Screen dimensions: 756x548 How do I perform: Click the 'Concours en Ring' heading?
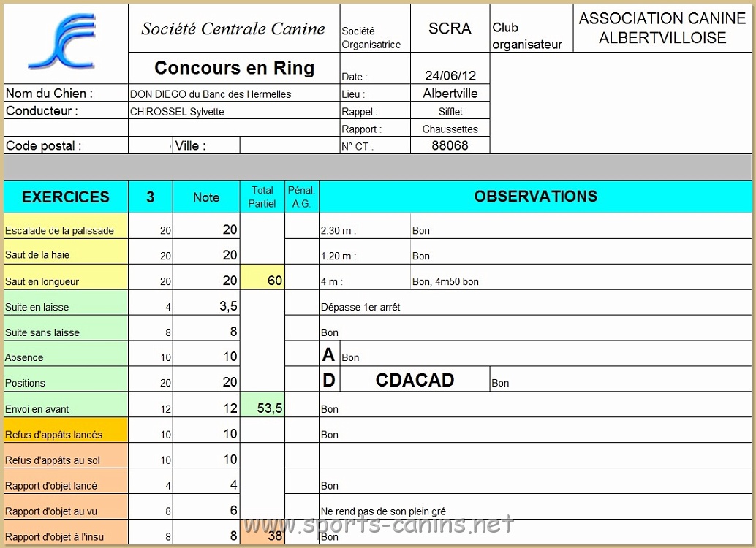[x=234, y=68]
